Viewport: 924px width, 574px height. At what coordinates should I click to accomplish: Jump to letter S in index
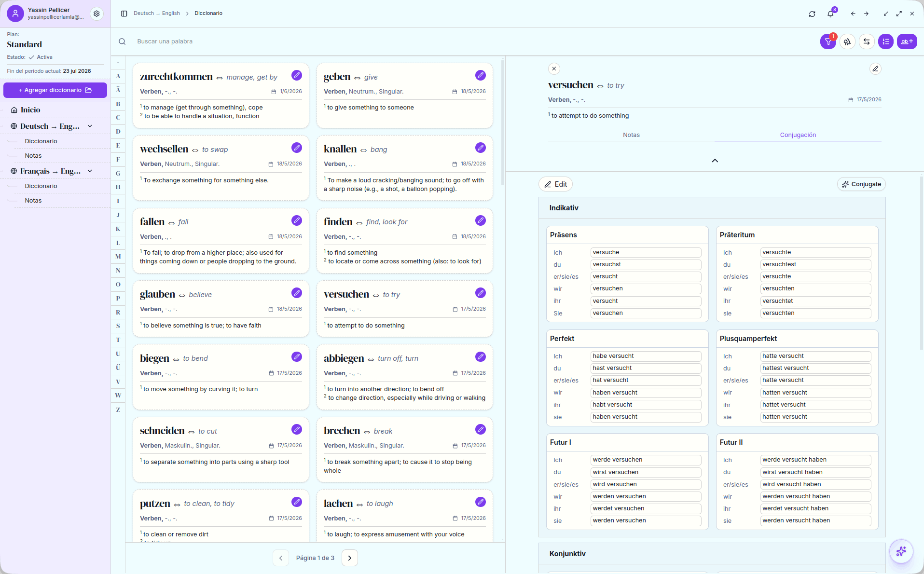point(118,326)
